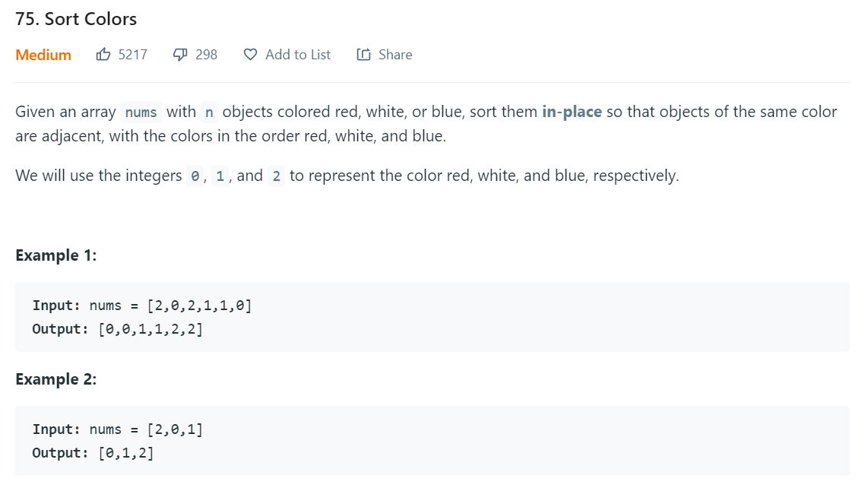The height and width of the screenshot is (491, 868).
Task: Click the n inline code chip
Action: coord(209,112)
